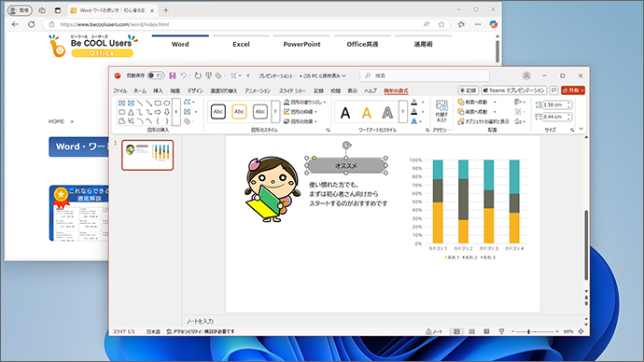Image resolution: width=644 pixels, height=362 pixels.
Task: Toggle the Notes (ノート) pane in status bar
Action: (x=434, y=331)
